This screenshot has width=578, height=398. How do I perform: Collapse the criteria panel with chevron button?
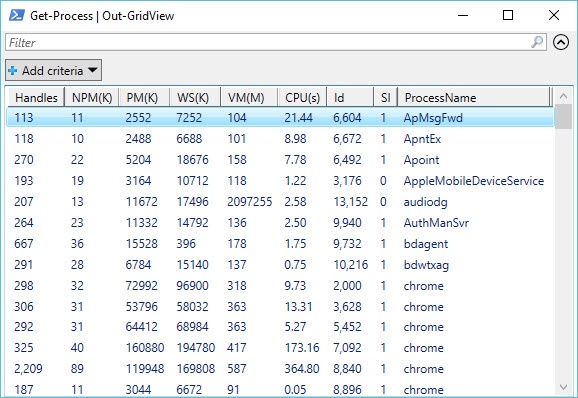[561, 42]
